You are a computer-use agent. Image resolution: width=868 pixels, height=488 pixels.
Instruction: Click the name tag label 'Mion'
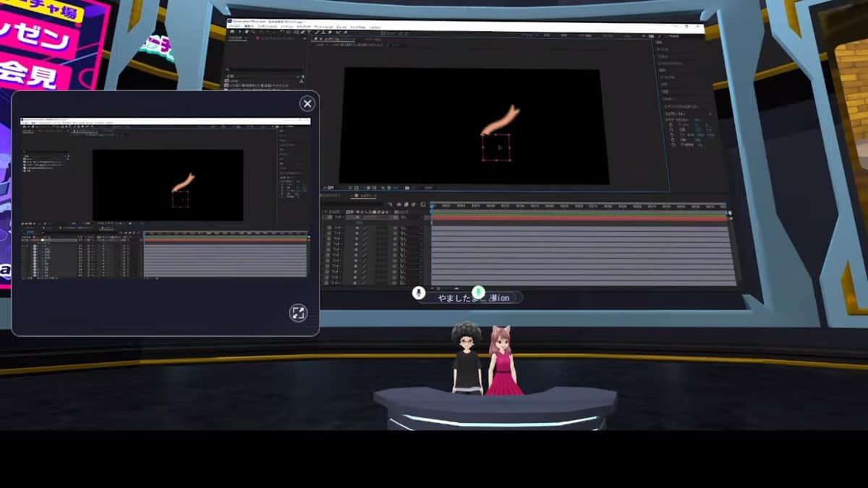tap(498, 298)
